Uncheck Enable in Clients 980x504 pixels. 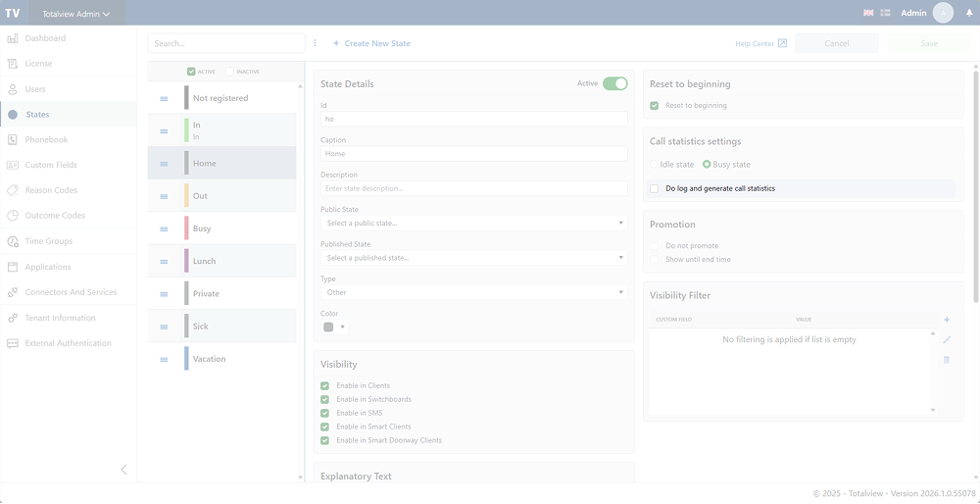[x=325, y=385]
